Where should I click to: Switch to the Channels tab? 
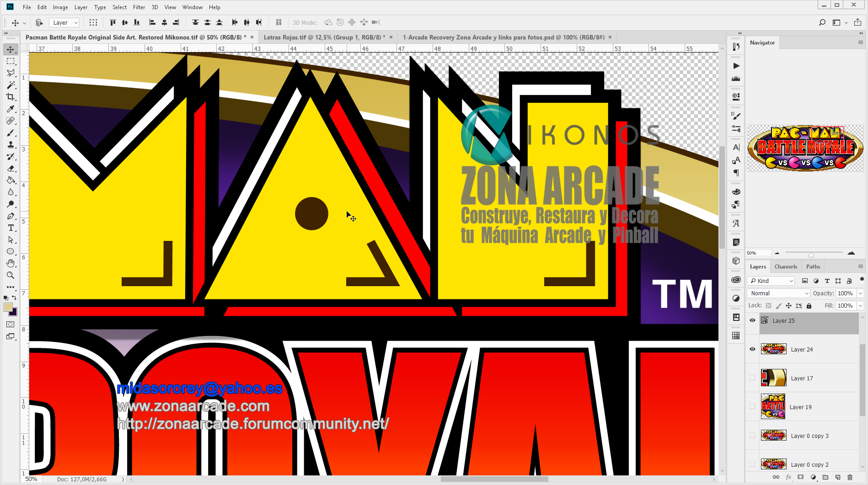click(785, 266)
